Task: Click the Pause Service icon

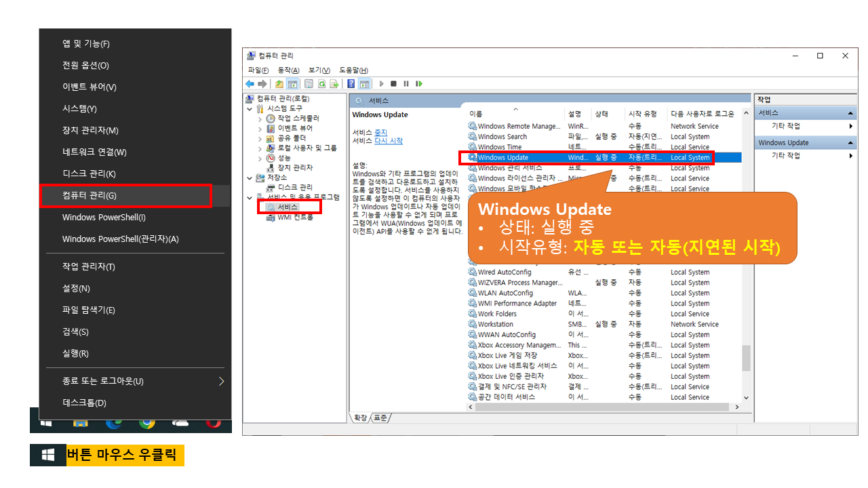Action: (x=406, y=84)
